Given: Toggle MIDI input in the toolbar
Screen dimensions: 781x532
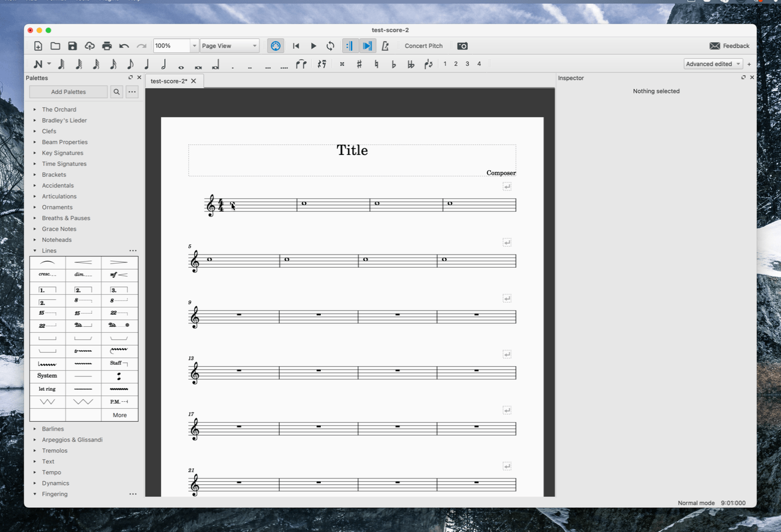Looking at the screenshot, I should 276,46.
